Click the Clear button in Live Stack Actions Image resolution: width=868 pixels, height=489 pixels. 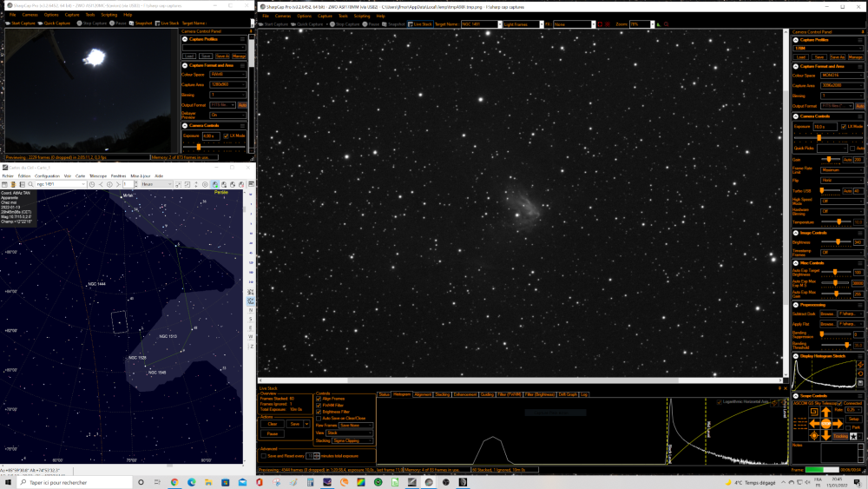tap(273, 424)
